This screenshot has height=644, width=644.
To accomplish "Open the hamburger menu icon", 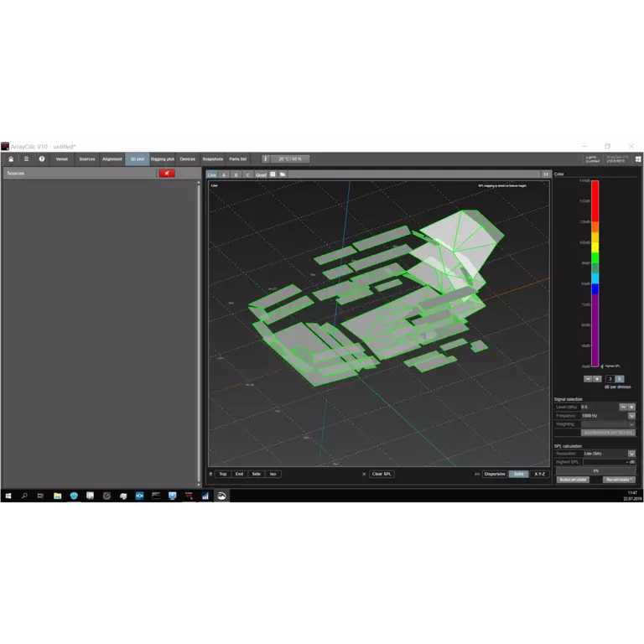I will tap(26, 158).
